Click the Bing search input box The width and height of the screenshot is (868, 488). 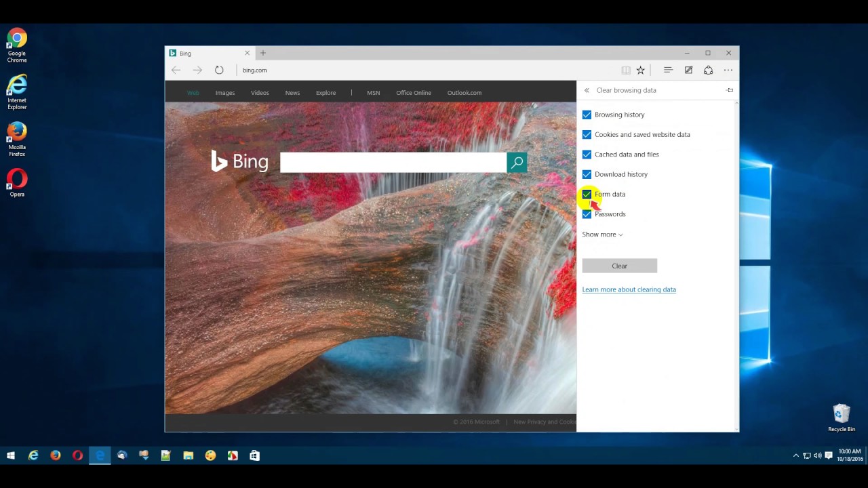click(393, 162)
